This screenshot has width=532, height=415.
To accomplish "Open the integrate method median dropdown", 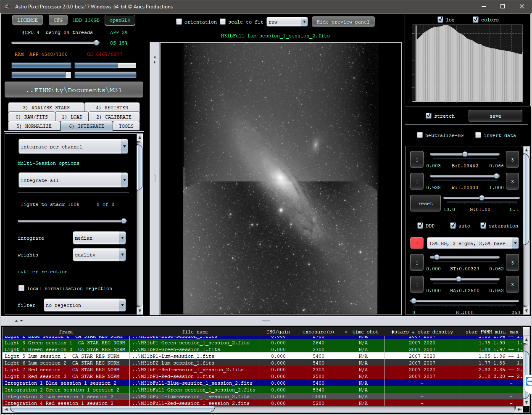I will [99, 238].
